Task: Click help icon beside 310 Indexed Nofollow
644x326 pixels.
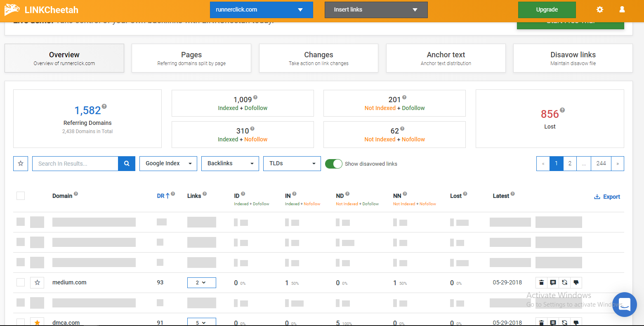Action: pos(252,129)
